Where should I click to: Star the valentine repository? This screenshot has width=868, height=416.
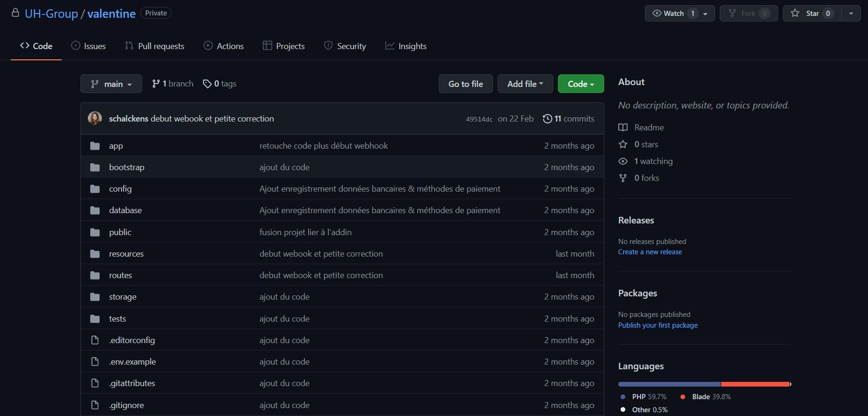(x=812, y=13)
